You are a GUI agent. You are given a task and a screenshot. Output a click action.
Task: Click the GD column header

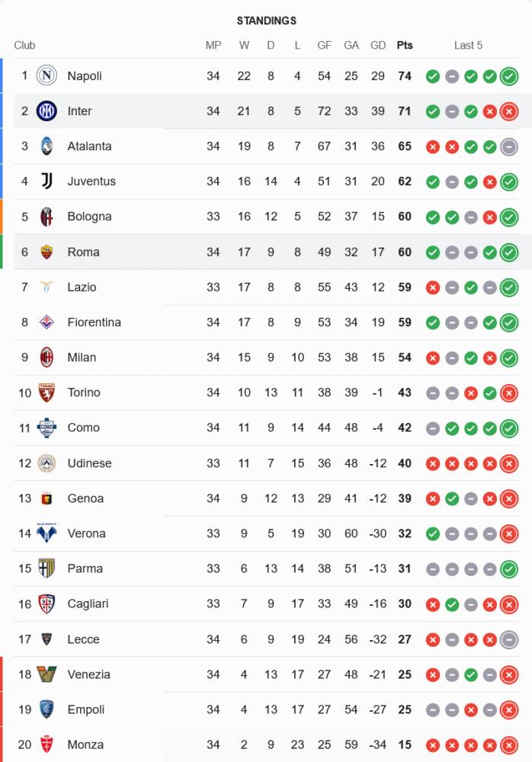(x=378, y=45)
